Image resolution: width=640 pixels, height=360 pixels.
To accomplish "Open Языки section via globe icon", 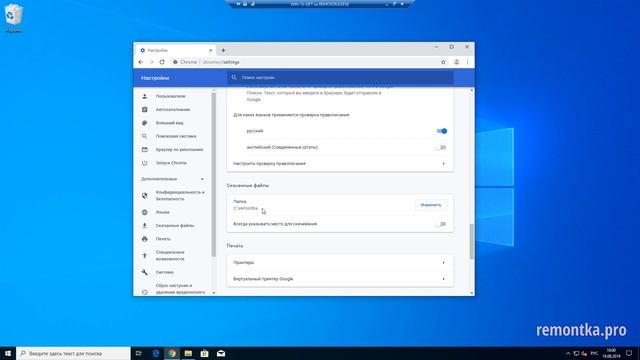I will point(144,212).
